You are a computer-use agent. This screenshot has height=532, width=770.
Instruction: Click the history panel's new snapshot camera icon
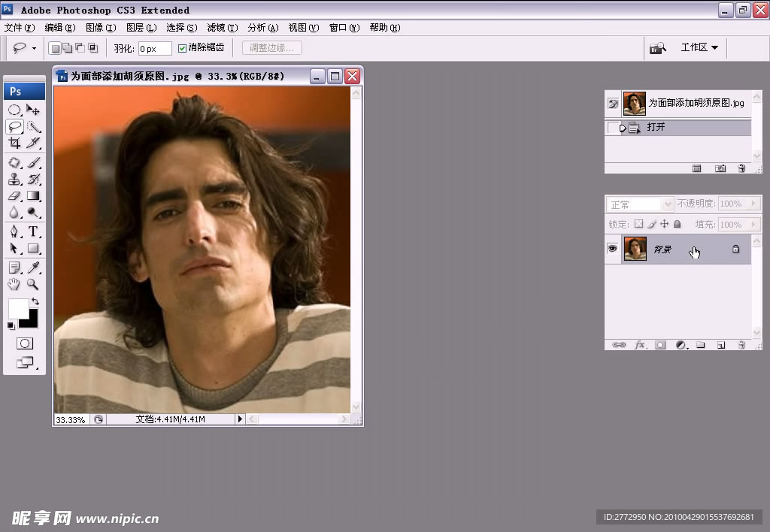(720, 168)
